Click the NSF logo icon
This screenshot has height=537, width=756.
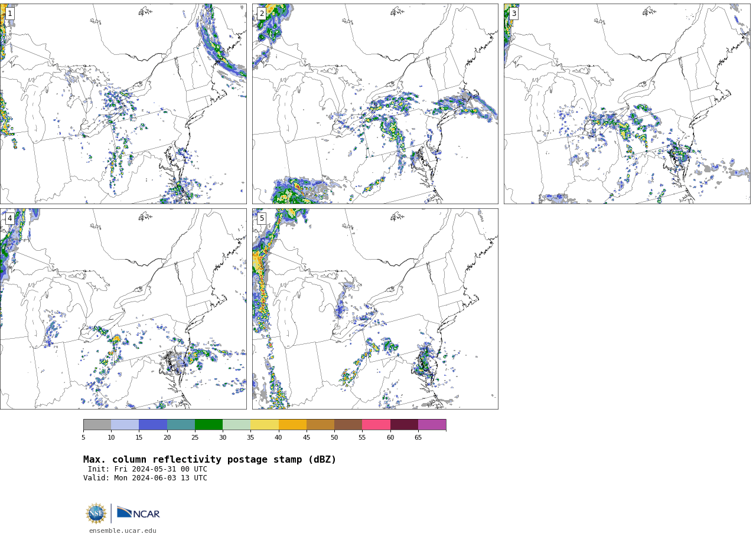pos(96,513)
